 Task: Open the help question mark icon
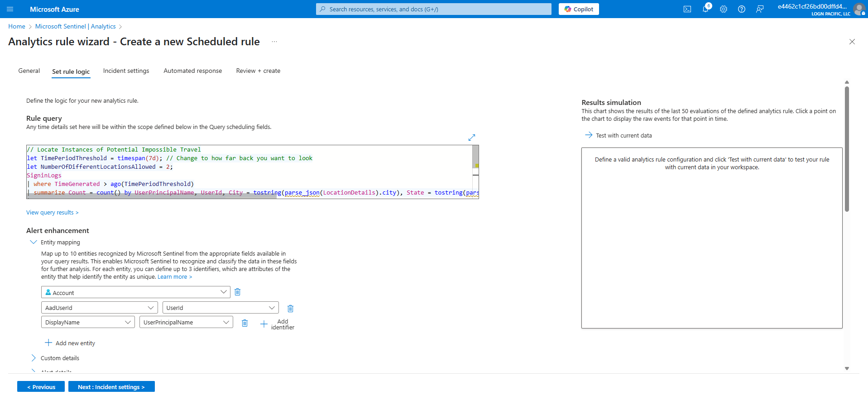click(x=741, y=9)
